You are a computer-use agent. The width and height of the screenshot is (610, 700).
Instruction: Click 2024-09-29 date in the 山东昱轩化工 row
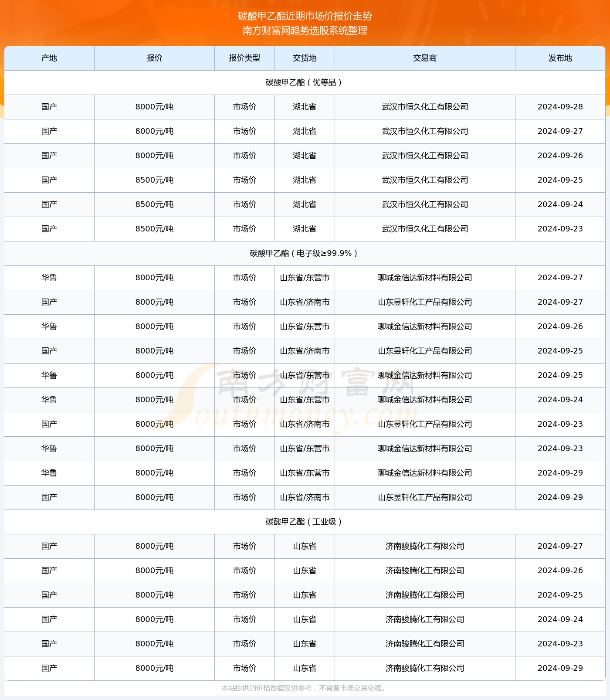pos(560,497)
